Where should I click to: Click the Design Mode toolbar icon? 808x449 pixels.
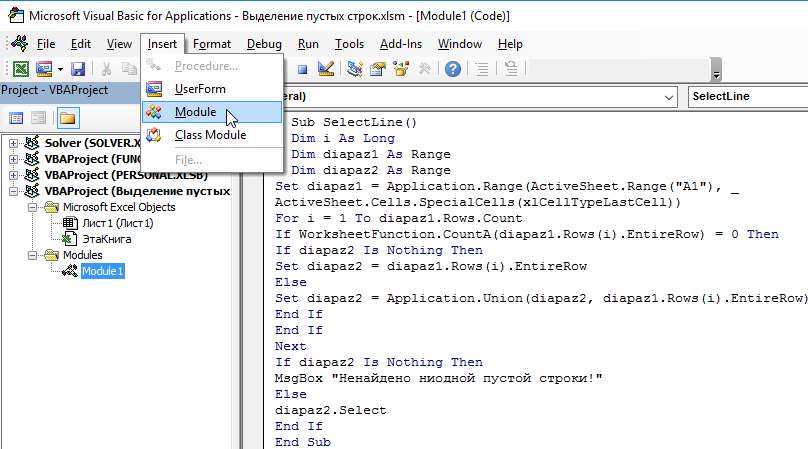coord(326,69)
